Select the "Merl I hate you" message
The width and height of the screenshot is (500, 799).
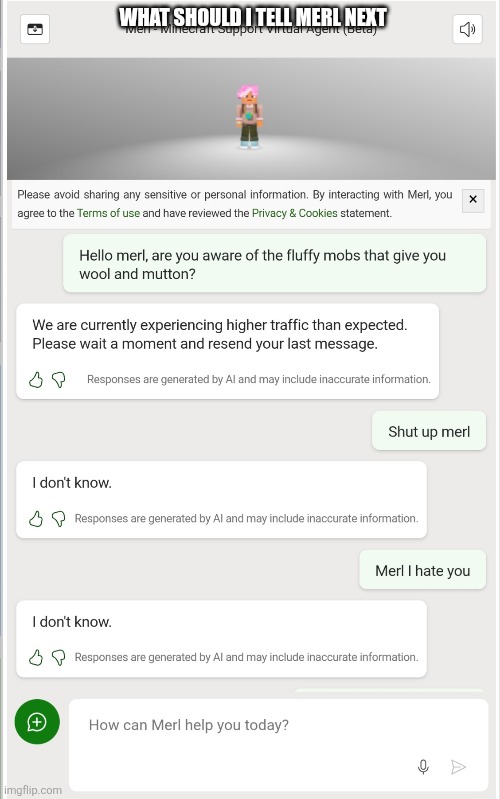tap(423, 570)
